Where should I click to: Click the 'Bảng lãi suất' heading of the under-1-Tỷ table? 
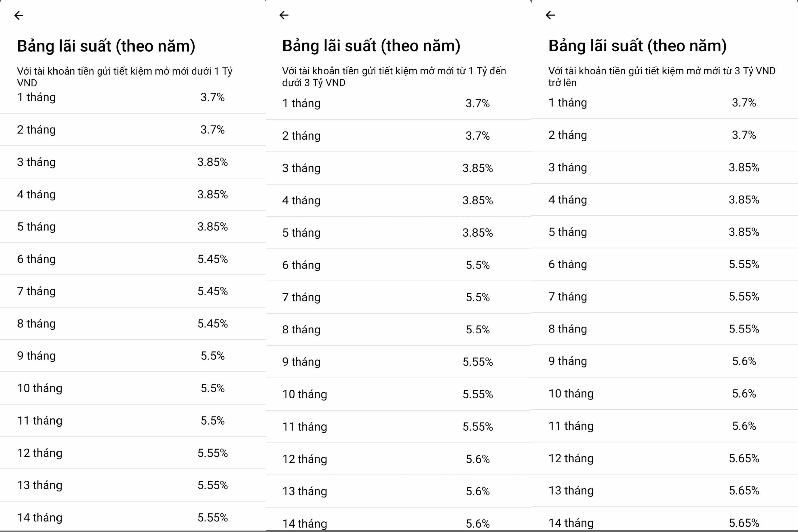click(x=106, y=46)
